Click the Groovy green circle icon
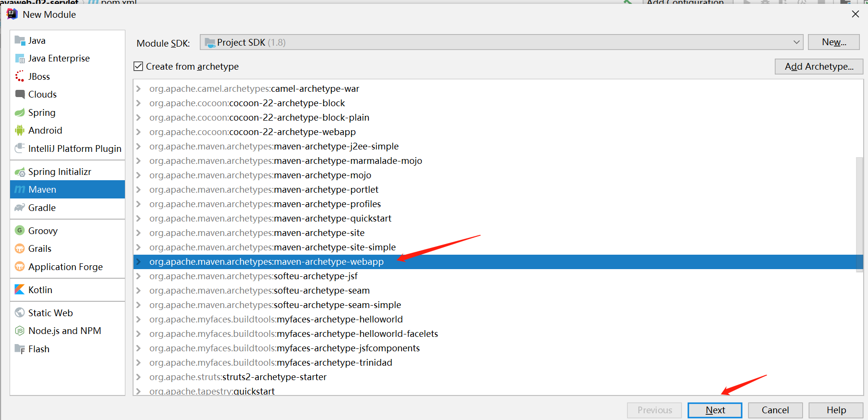This screenshot has width=868, height=420. tap(20, 231)
